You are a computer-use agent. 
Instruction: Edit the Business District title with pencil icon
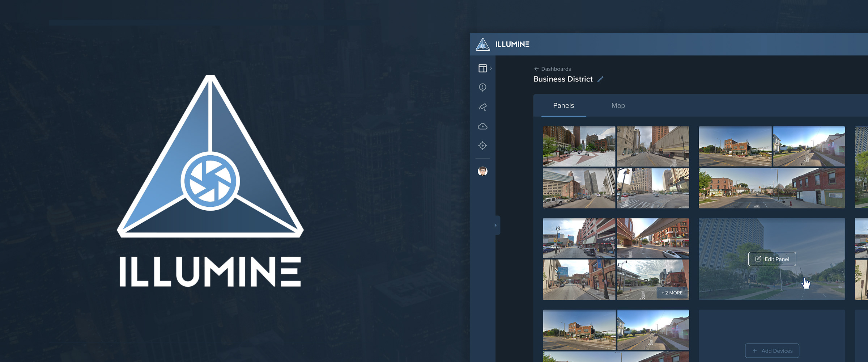pyautogui.click(x=600, y=79)
